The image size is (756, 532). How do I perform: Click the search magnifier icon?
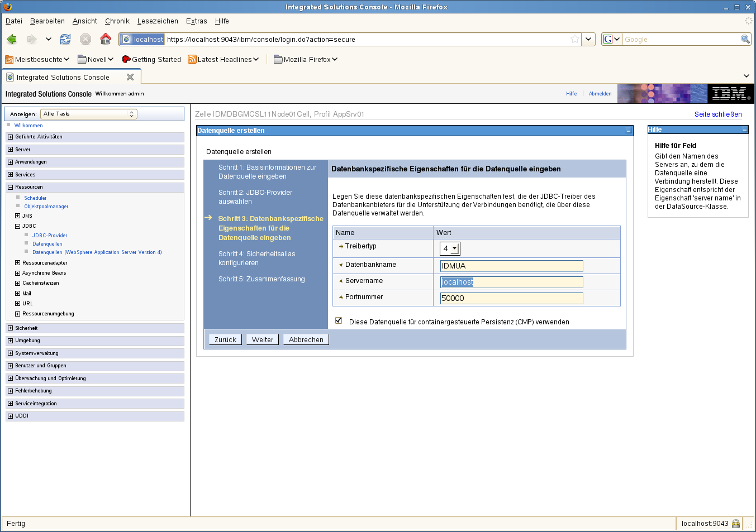point(745,39)
